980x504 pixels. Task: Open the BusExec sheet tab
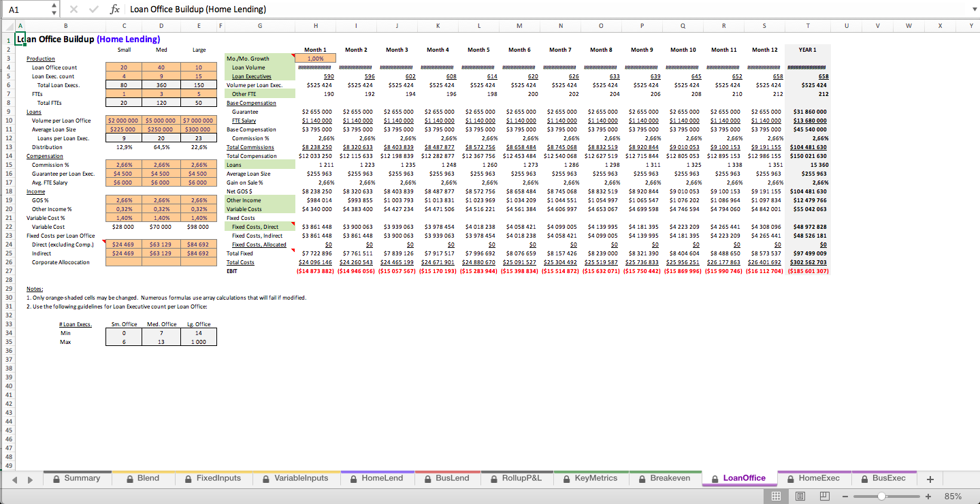pos(884,478)
